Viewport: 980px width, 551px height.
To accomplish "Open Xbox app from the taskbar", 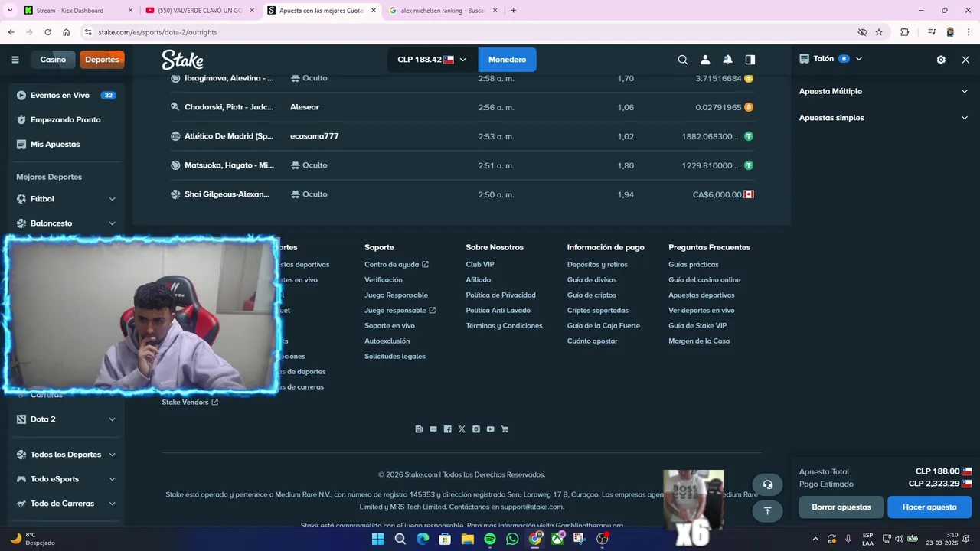I will pos(557,539).
